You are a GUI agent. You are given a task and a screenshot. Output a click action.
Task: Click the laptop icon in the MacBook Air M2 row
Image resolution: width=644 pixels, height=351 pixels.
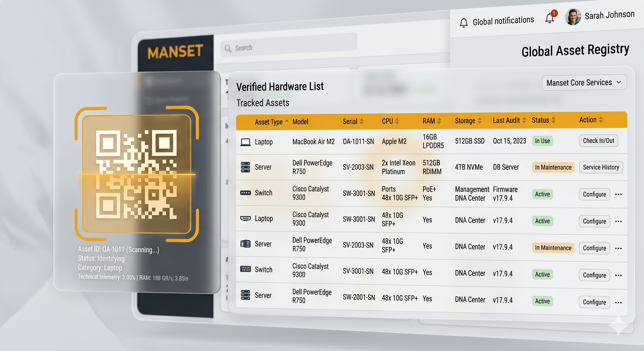click(x=245, y=142)
